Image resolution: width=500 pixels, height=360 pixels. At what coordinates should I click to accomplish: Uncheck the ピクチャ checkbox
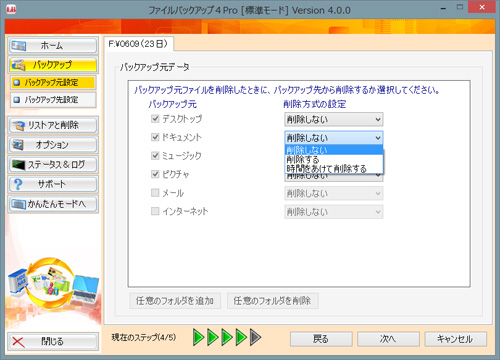[x=155, y=174]
